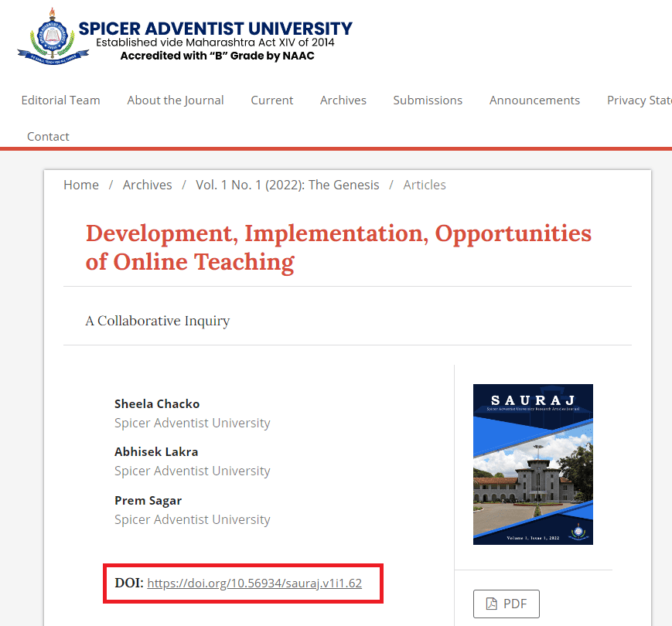
Task: Go to Home via breadcrumb
Action: point(81,185)
